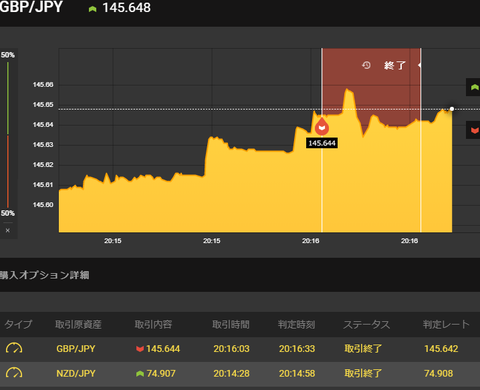This screenshot has width=480, height=390.
Task: Click the 145.60 price axis label
Action: coord(43,205)
